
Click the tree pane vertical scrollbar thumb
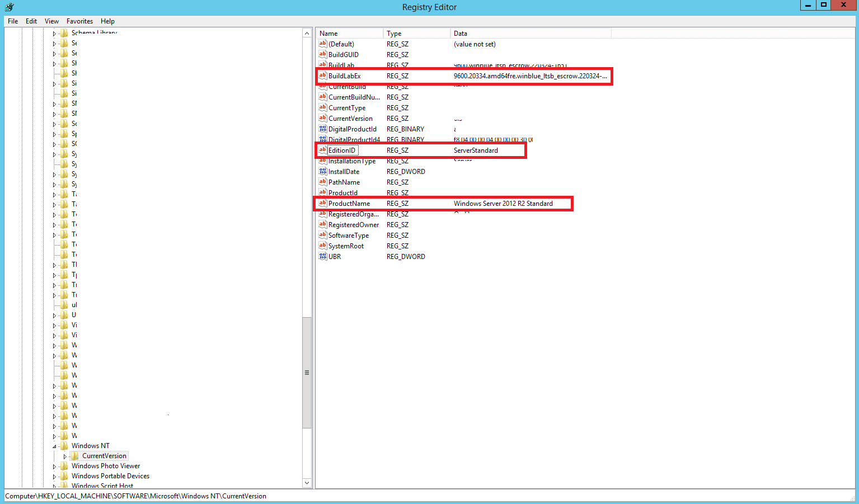(x=307, y=373)
